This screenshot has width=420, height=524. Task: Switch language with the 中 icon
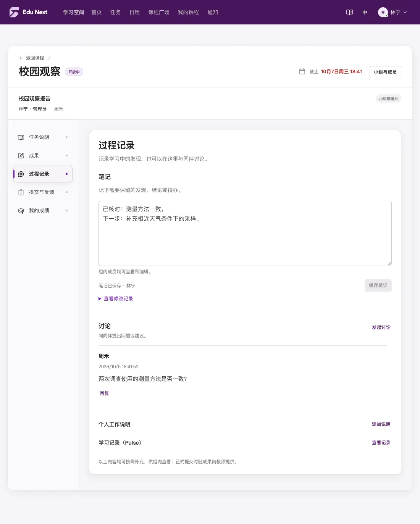tap(365, 12)
